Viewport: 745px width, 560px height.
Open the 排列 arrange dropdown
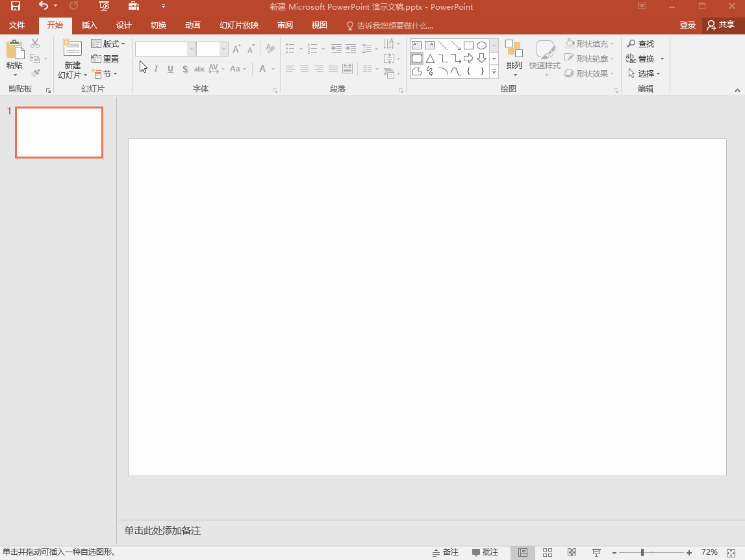(514, 58)
